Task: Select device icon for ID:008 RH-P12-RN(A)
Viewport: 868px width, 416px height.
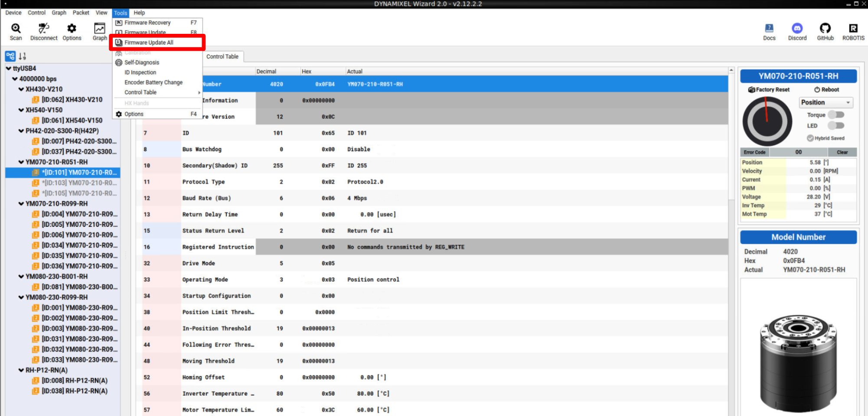Action: [36, 381]
